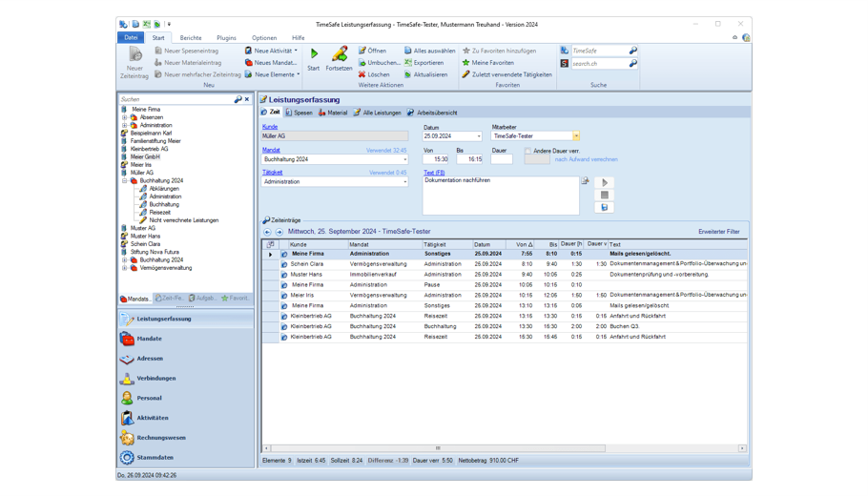868x496 pixels.
Task: Click the horizontal scrollbar under the table
Action: pyautogui.click(x=438, y=448)
